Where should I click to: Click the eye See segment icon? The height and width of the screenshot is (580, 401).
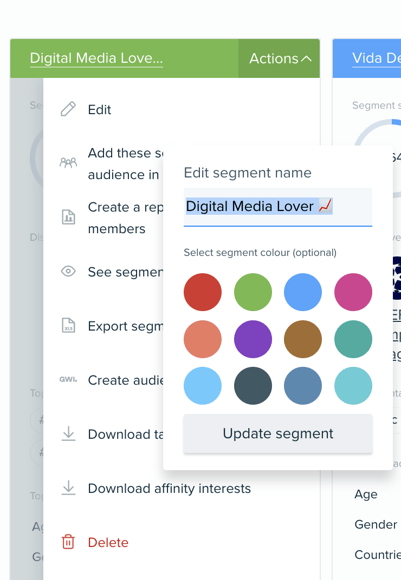tap(68, 271)
